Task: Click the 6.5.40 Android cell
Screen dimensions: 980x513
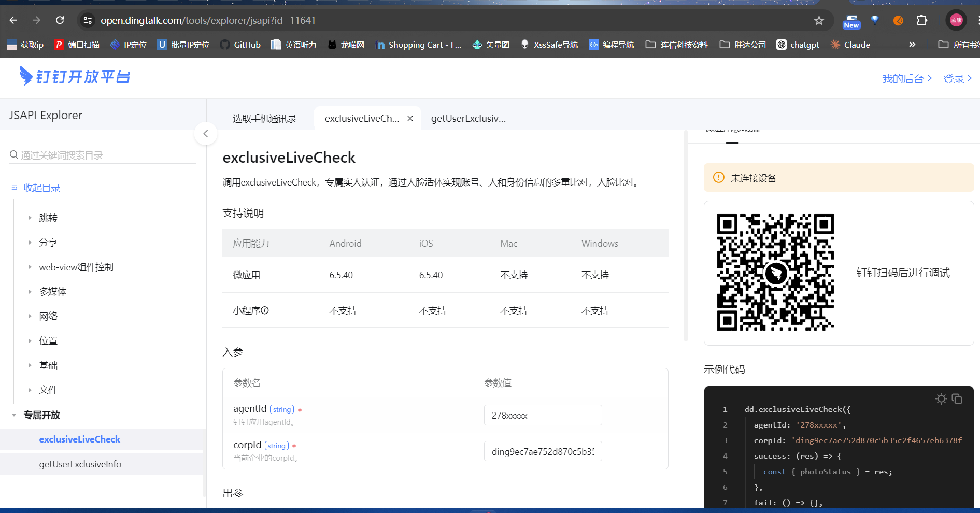Action: (x=341, y=275)
